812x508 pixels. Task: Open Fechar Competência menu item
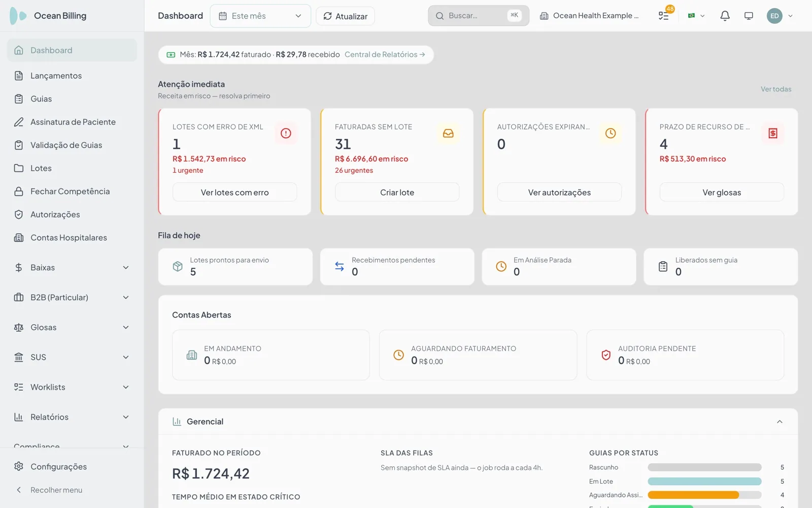tap(72, 191)
